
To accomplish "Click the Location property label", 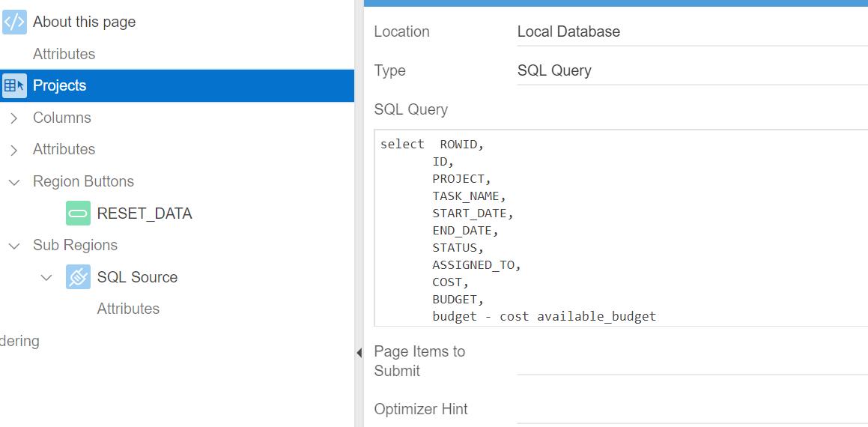I will 402,32.
